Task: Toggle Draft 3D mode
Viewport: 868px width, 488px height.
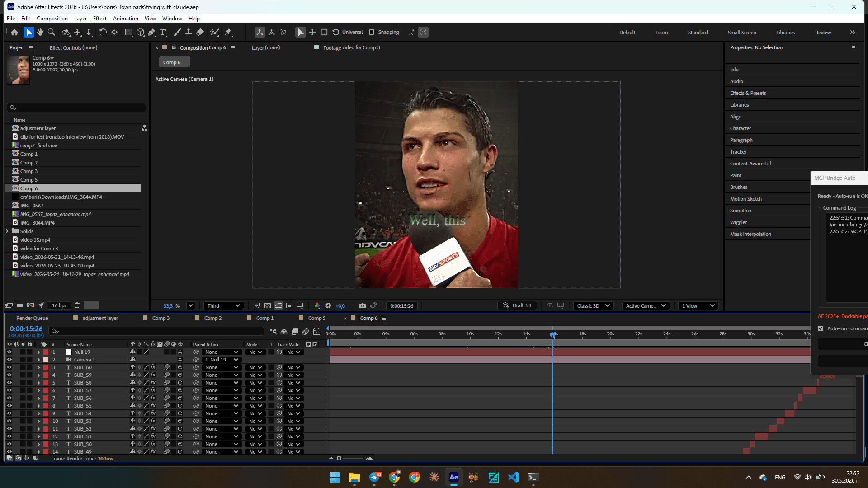Action: point(517,306)
